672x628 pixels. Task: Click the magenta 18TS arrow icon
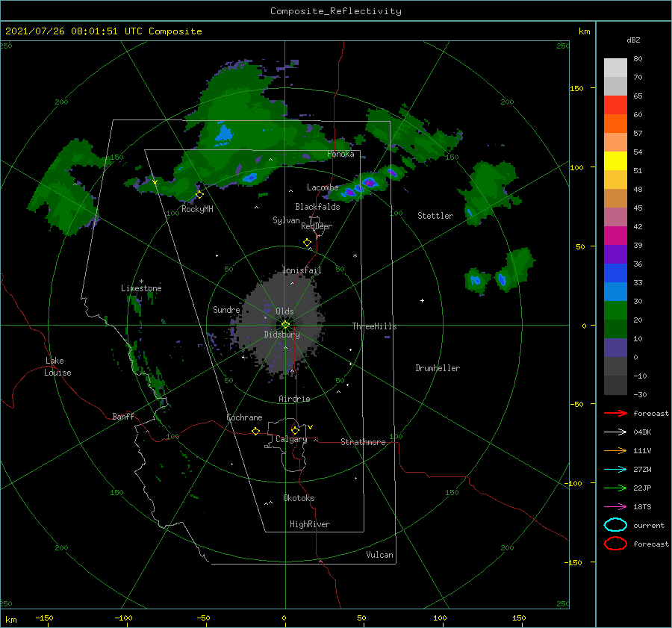pyautogui.click(x=615, y=507)
